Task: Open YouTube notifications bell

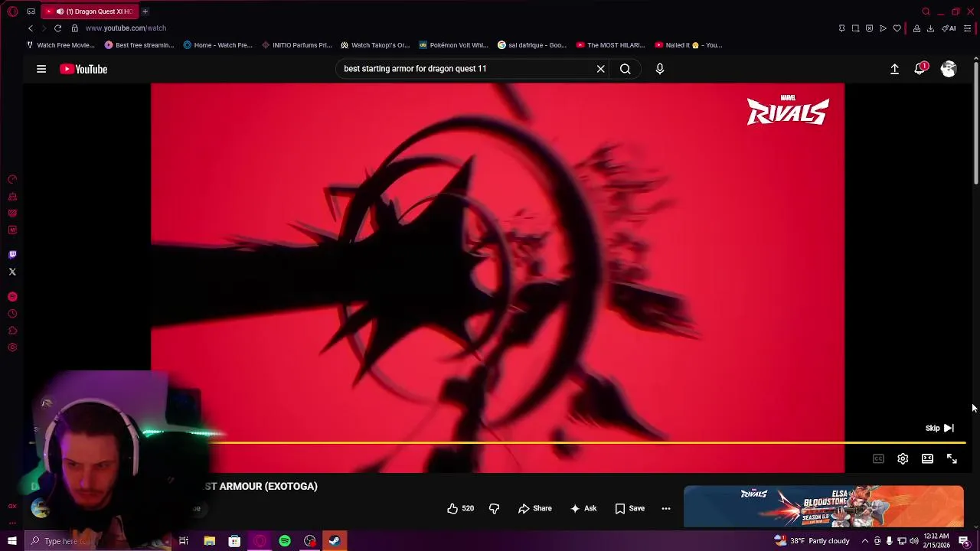Action: coord(920,69)
